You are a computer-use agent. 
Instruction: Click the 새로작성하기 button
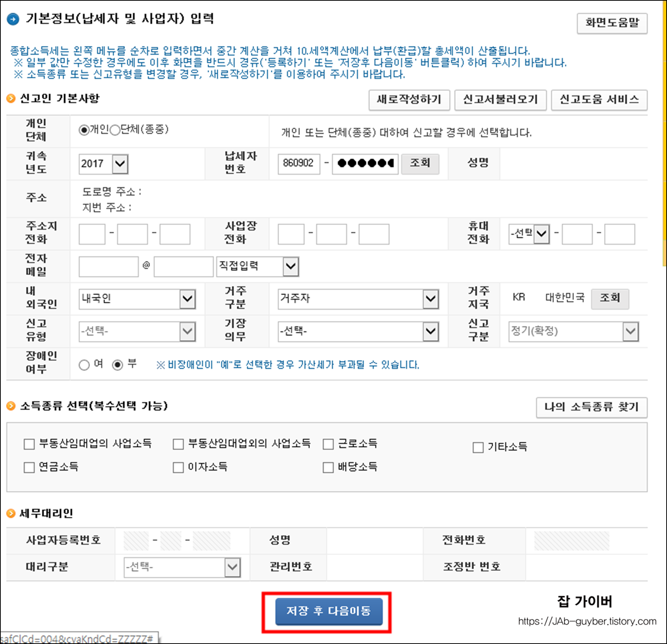coord(409,100)
